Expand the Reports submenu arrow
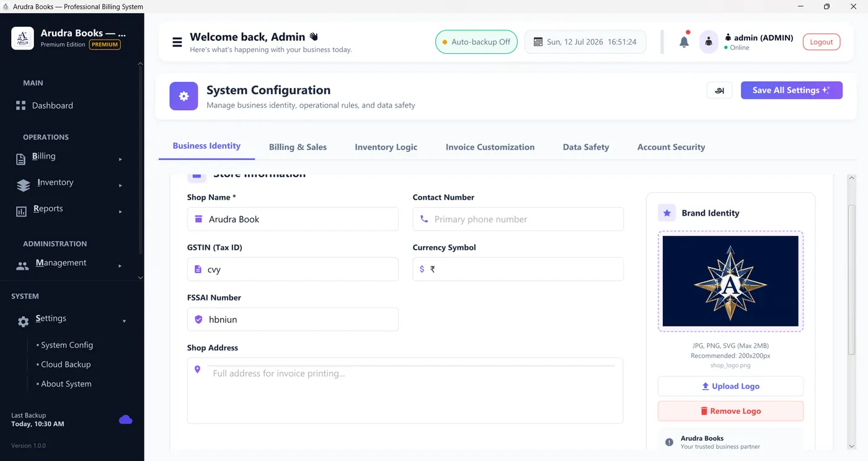868x461 pixels. click(x=120, y=211)
